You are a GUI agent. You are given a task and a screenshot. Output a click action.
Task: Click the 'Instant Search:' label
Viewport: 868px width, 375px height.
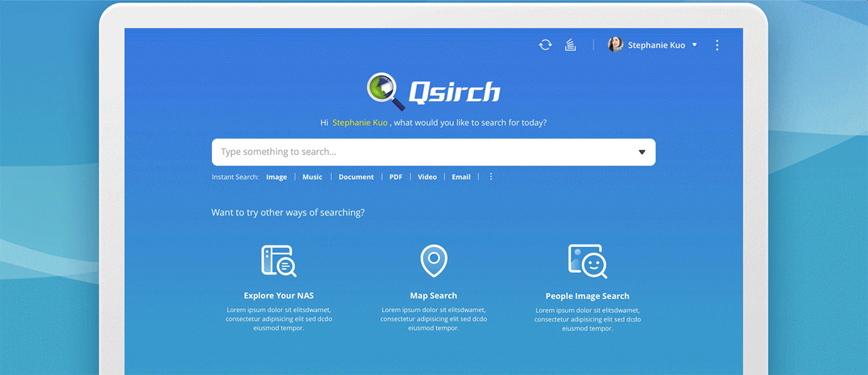point(235,177)
